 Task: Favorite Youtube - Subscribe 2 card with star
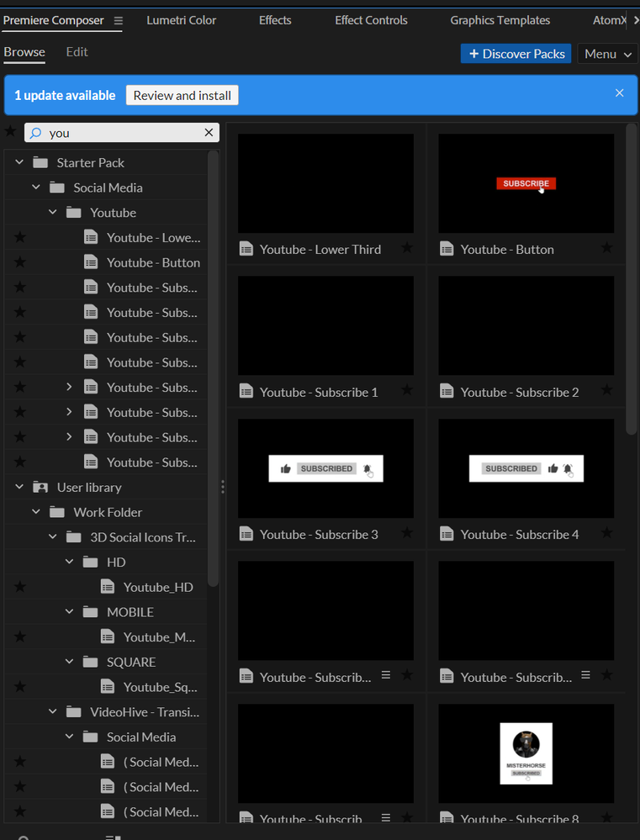pyautogui.click(x=606, y=390)
